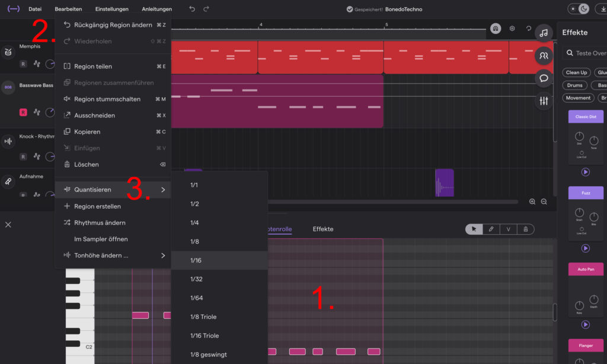Viewport: 607px width, 364px height.
Task: Choose Löschen from menu
Action: click(113, 165)
